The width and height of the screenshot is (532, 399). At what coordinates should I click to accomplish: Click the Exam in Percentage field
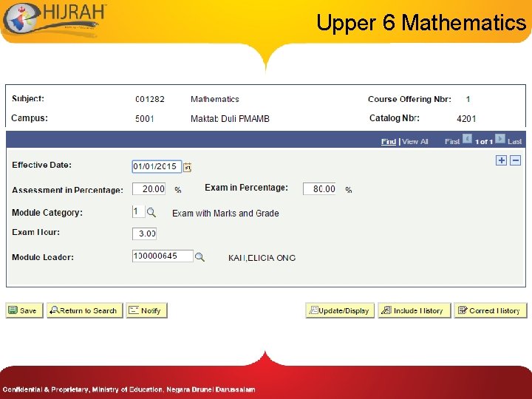[319, 189]
